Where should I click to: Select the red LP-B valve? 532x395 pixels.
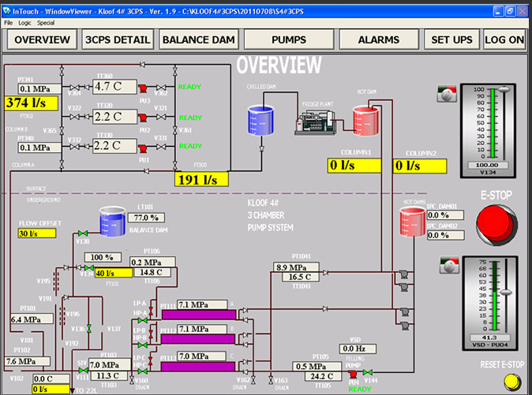(151, 335)
